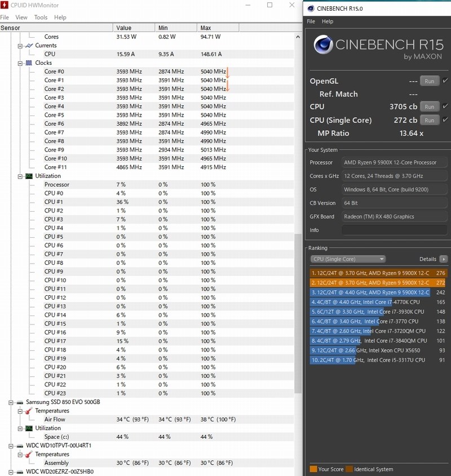Click the Details arrow button in Ranking
Viewport: 451px width, 476px height.
coord(444,259)
